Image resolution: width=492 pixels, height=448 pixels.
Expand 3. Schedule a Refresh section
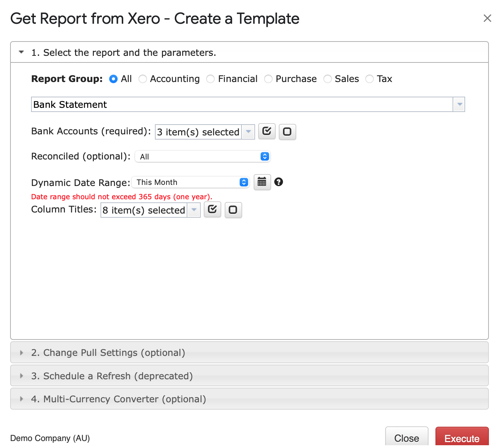click(249, 376)
